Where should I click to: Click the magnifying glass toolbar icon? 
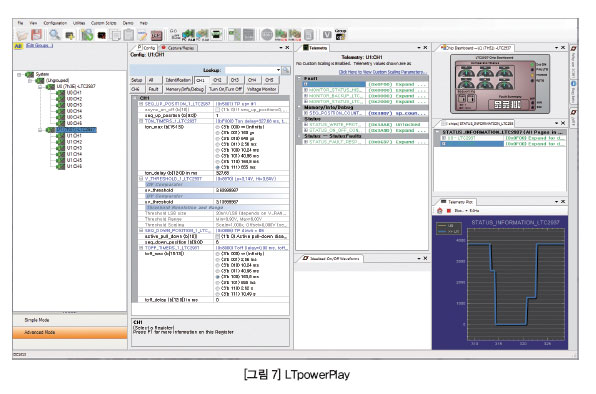tap(55, 35)
